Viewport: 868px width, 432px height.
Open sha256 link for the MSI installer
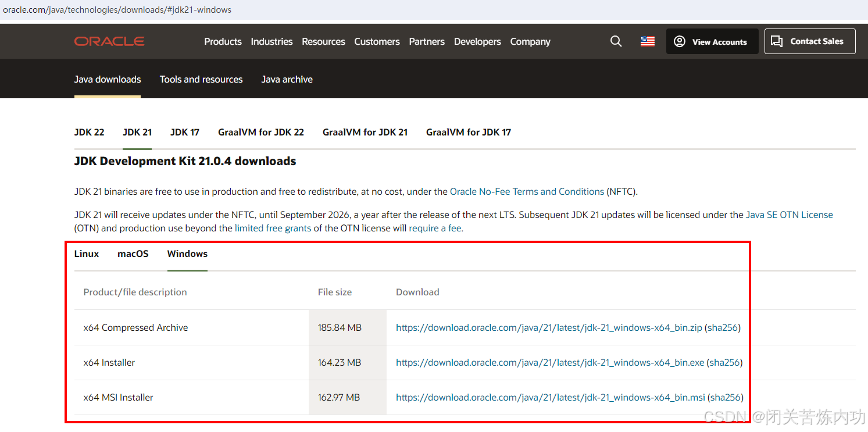tap(726, 397)
